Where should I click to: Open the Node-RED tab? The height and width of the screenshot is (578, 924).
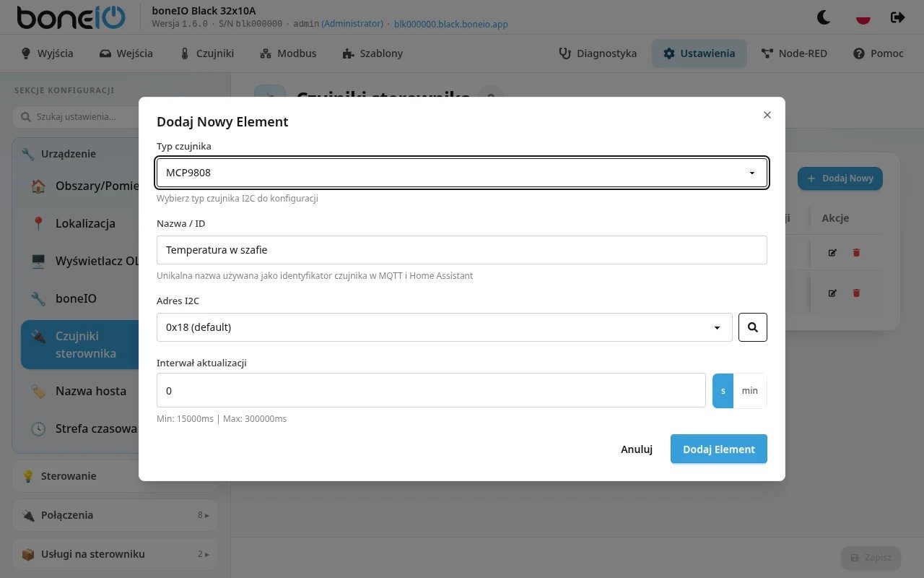click(794, 53)
